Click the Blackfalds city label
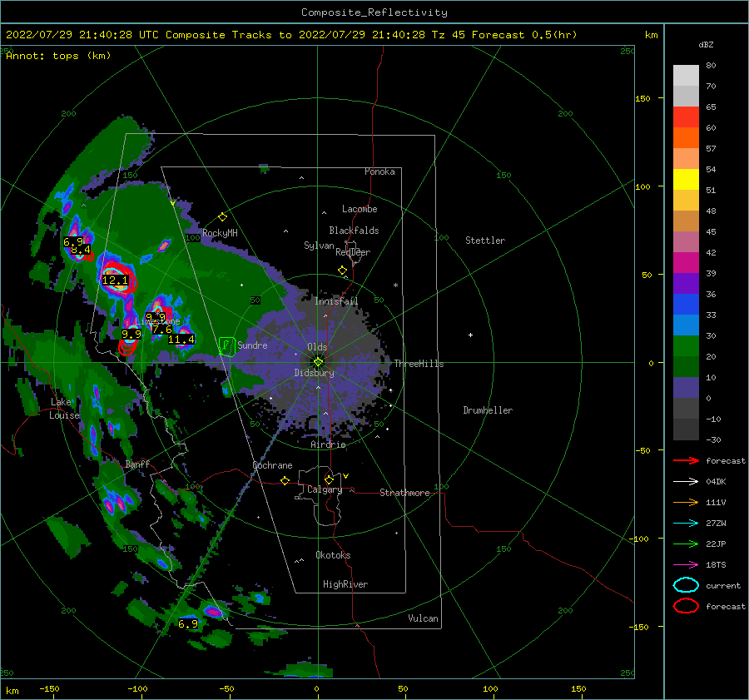 pyautogui.click(x=354, y=231)
